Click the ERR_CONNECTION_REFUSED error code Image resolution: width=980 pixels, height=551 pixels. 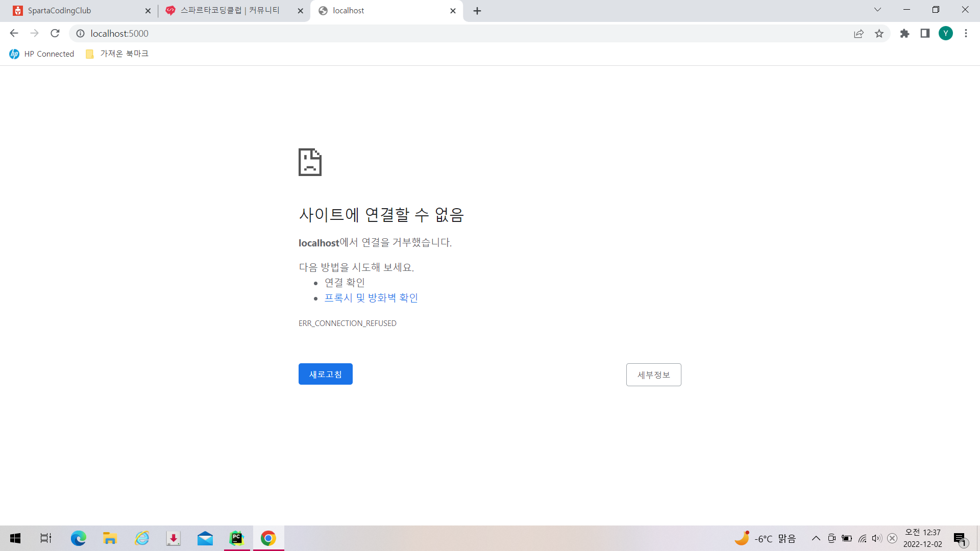348,323
